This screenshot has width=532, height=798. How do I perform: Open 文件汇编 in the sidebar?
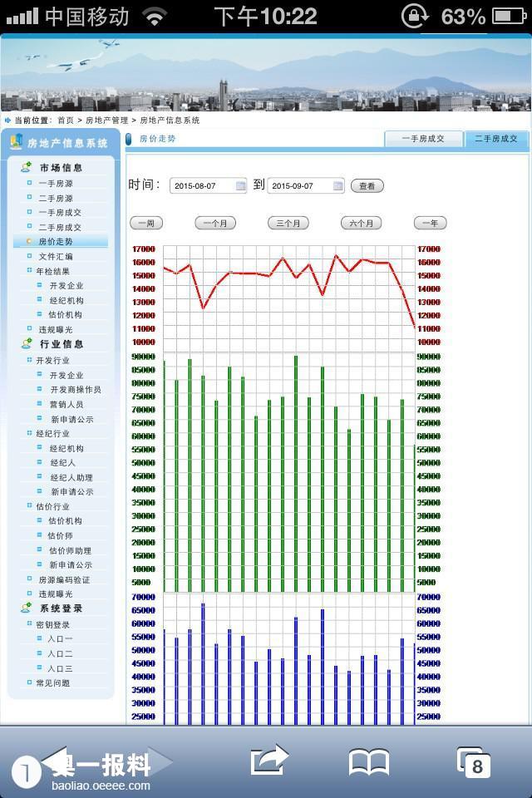pyautogui.click(x=56, y=256)
